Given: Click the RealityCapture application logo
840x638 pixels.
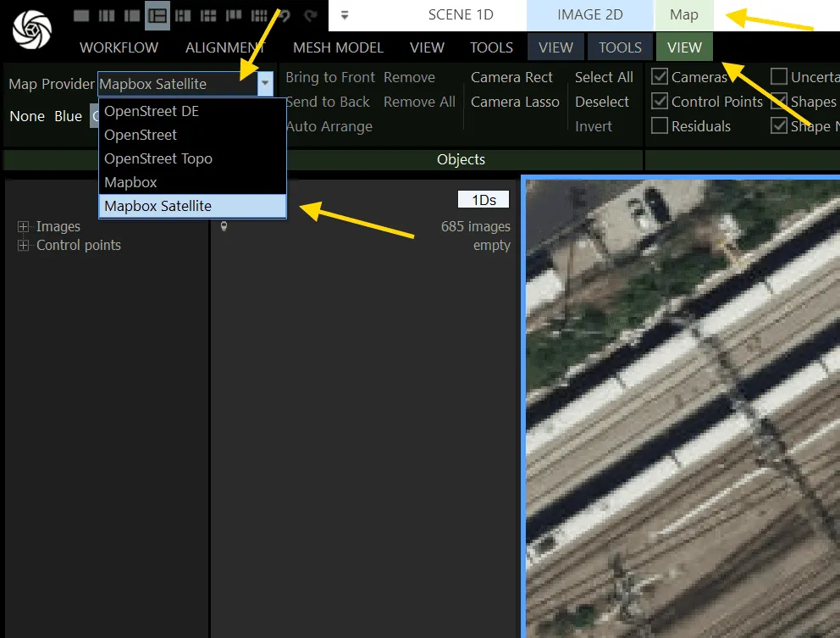Looking at the screenshot, I should pyautogui.click(x=32, y=29).
